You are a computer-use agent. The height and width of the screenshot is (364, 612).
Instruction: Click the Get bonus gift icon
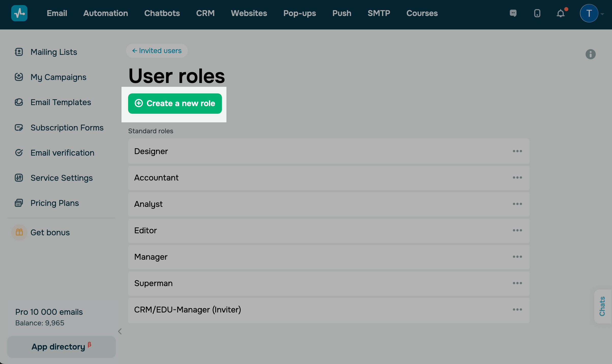pyautogui.click(x=19, y=232)
